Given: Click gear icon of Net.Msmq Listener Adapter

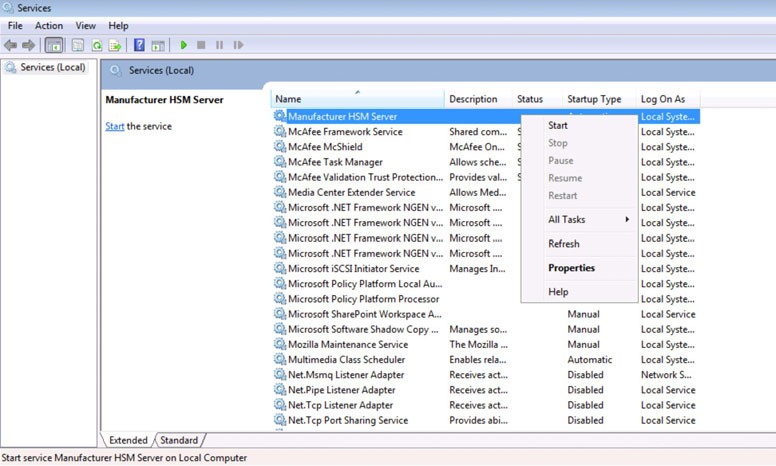Looking at the screenshot, I should [x=280, y=374].
